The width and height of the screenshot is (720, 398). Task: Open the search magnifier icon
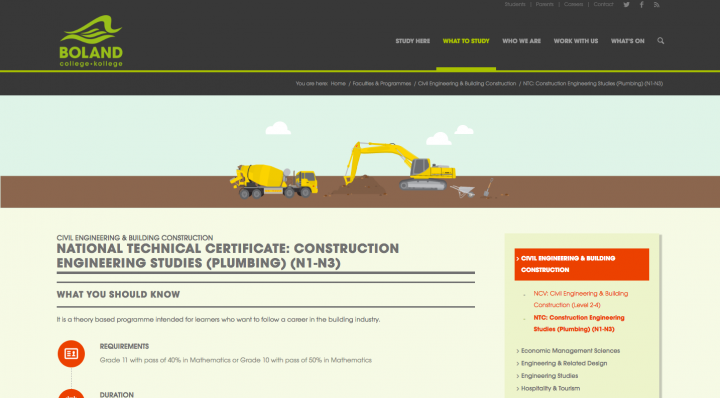coord(660,41)
